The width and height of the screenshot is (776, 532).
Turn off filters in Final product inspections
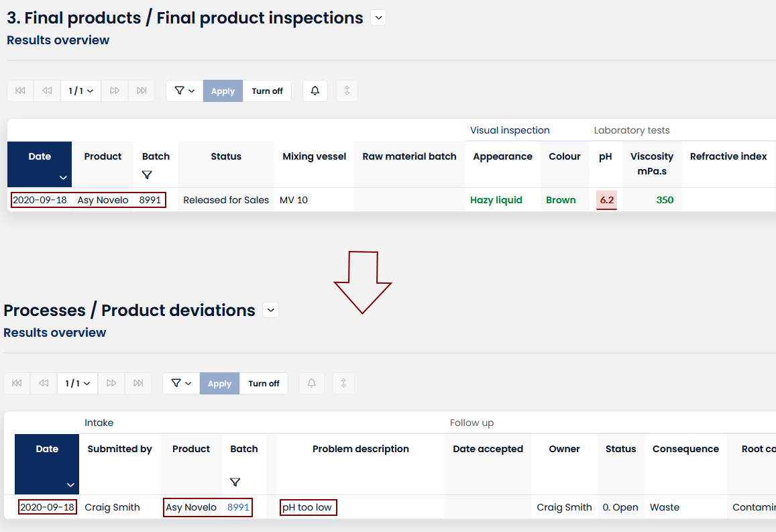pyautogui.click(x=267, y=91)
